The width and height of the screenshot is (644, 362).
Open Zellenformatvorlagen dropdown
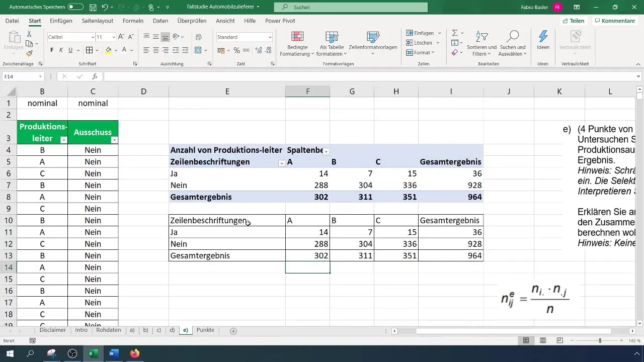[373, 44]
